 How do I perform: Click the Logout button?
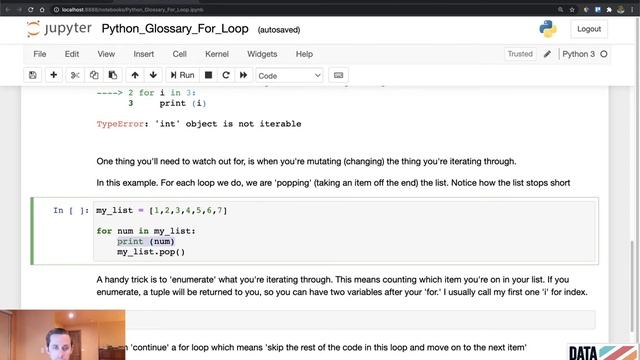tap(589, 29)
